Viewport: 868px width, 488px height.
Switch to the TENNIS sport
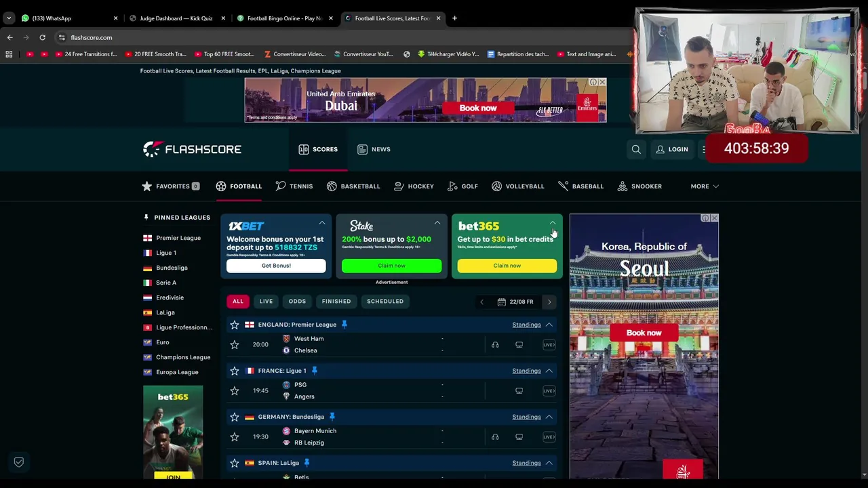294,186
